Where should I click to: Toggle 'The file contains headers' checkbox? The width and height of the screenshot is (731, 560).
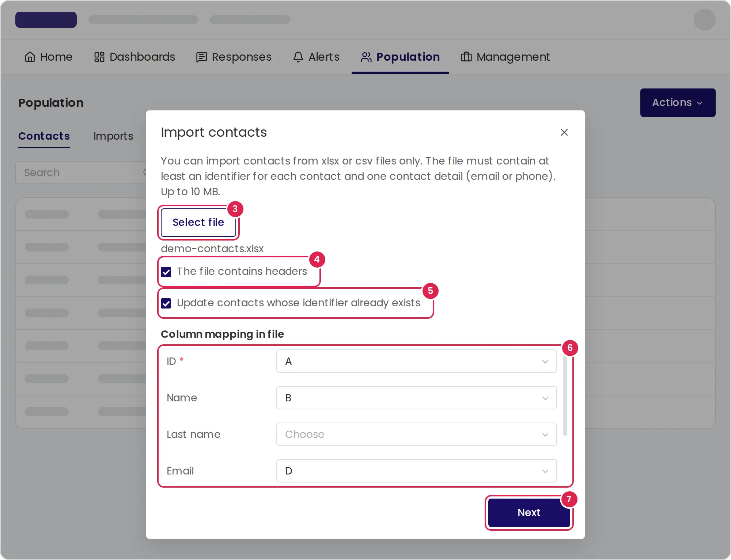tap(166, 272)
